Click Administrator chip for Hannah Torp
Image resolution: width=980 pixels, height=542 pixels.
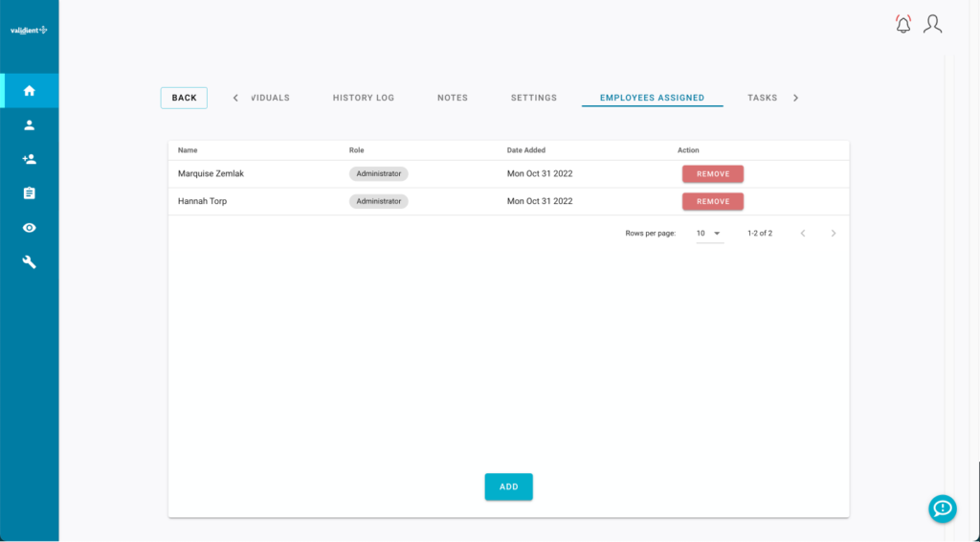pos(379,201)
